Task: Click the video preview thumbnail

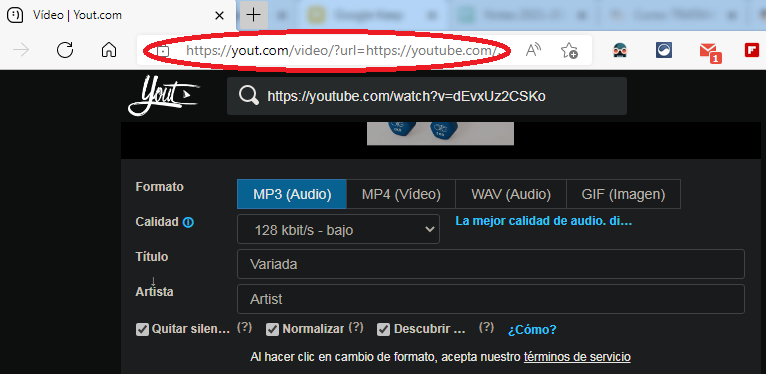Action: (x=440, y=133)
